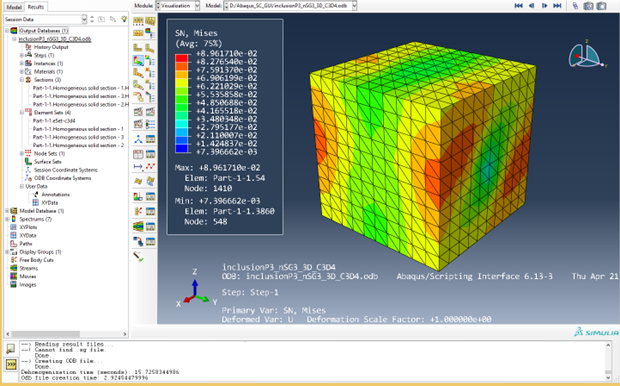Expand the Steps (1) node
Image resolution: width=620 pixels, height=386 pixels.
pos(22,55)
